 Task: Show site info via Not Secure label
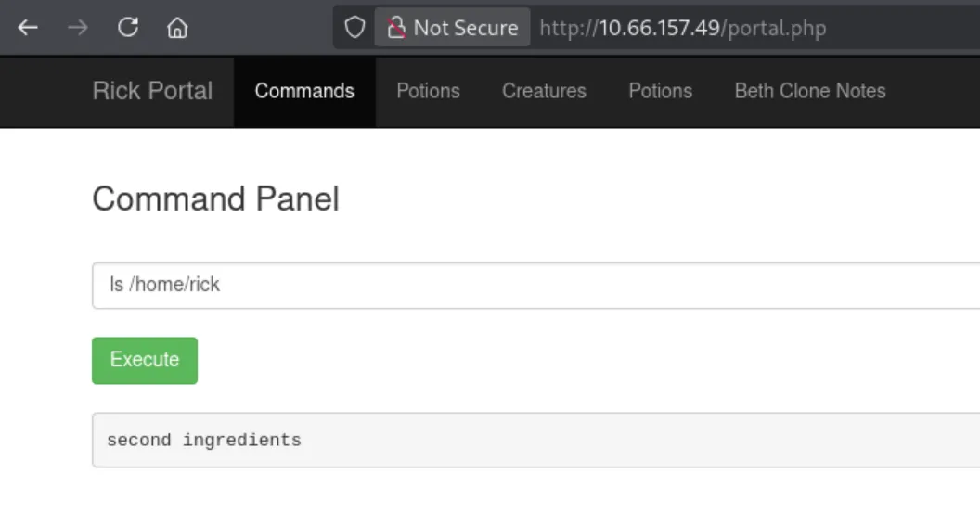466,28
